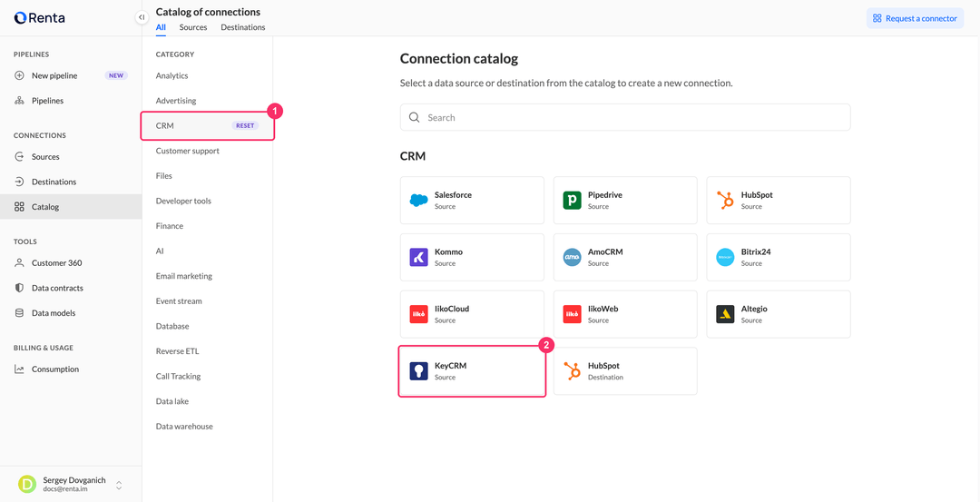Open the Pipelines page

pyautogui.click(x=47, y=101)
